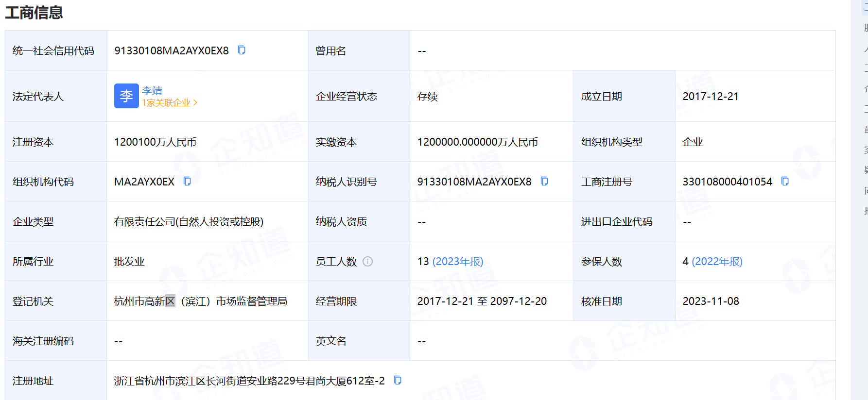Image resolution: width=868 pixels, height=400 pixels.
Task: Click the 注册地址 label cell
Action: (56, 381)
